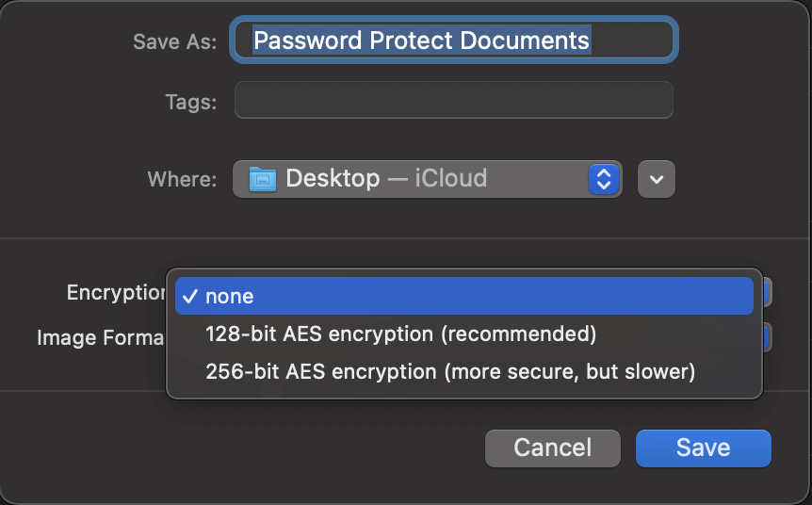The image size is (812, 505).
Task: Click the folder icon in the Where popup
Action: tap(263, 179)
